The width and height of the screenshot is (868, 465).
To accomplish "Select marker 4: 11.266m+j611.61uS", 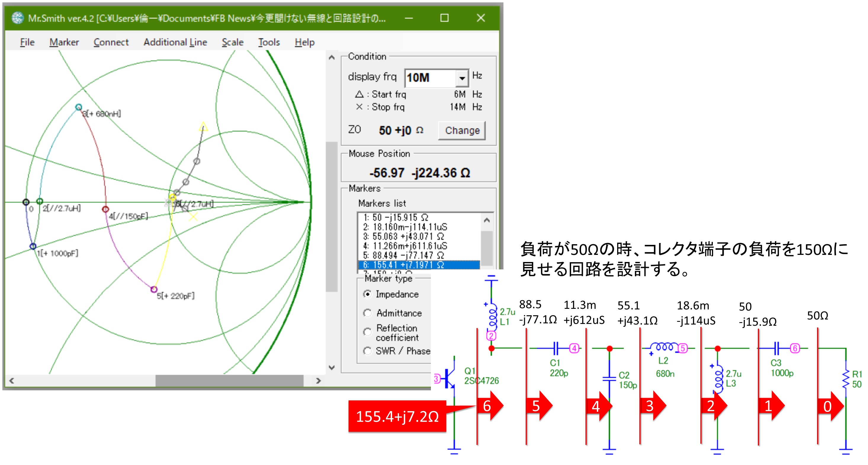I will [419, 246].
